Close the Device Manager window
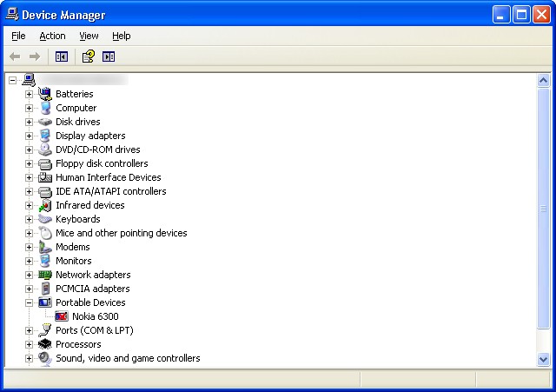Viewport: 556px width, 392px height. click(x=542, y=15)
